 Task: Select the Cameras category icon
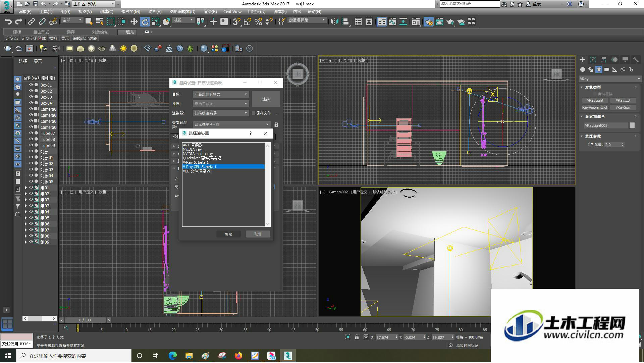point(607,69)
